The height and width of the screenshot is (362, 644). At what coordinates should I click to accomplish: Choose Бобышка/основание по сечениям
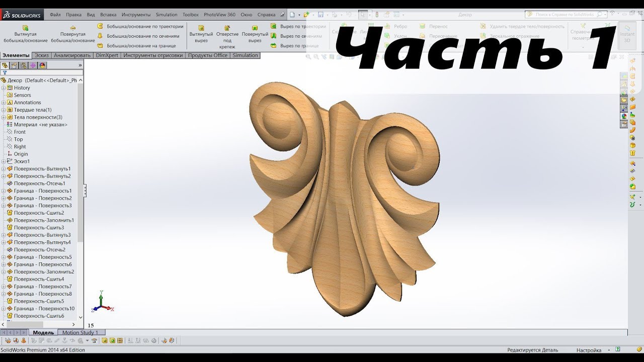tap(138, 36)
